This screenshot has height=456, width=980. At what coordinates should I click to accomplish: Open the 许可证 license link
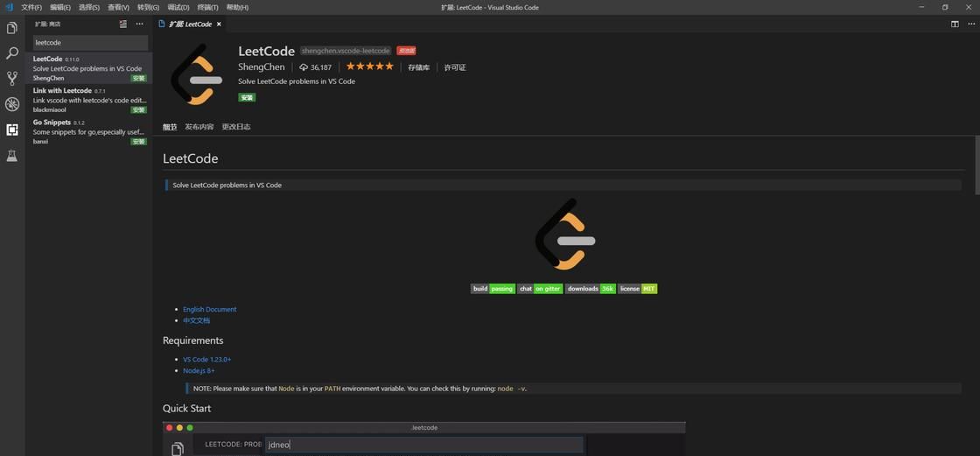(455, 67)
